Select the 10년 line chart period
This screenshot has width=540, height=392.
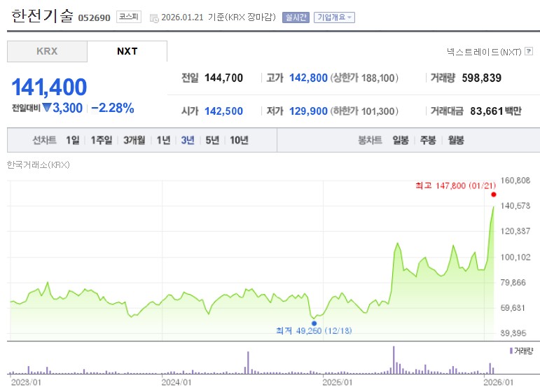click(239, 140)
